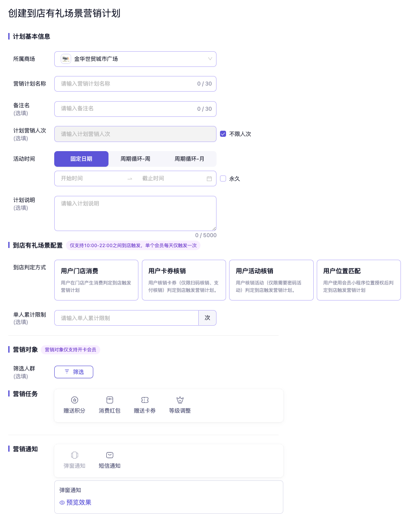Select the 用户卡券核销 option card
Screen dimensions: 420x522
pos(184,280)
